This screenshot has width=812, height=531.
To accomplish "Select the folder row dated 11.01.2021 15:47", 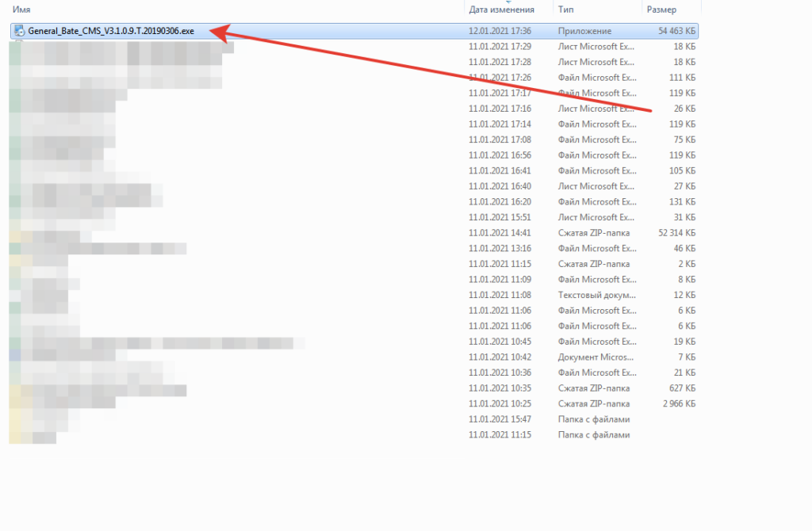I will (354, 419).
